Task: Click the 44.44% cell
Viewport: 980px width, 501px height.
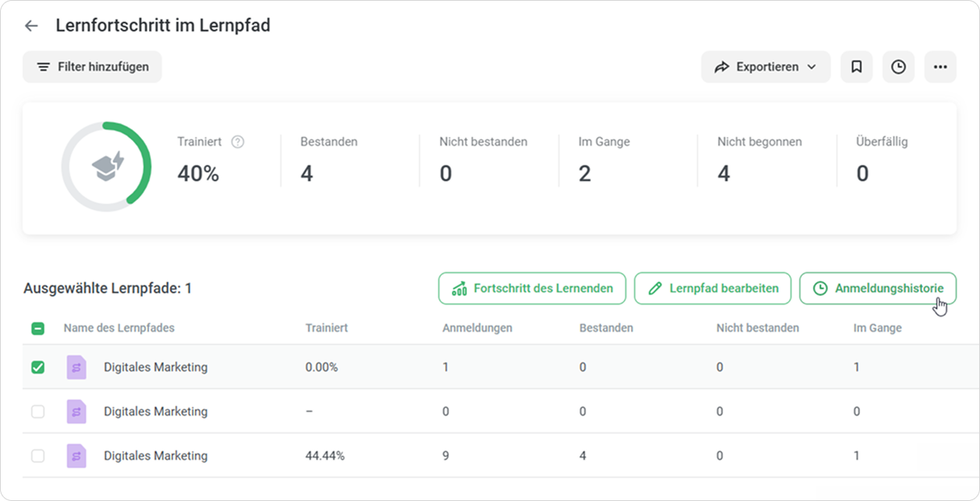Action: [x=325, y=456]
